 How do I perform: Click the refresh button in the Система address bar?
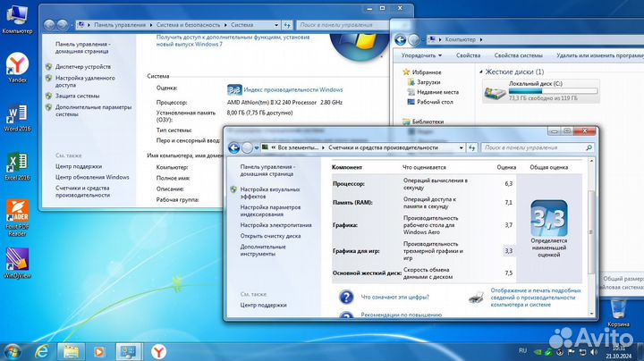287,25
